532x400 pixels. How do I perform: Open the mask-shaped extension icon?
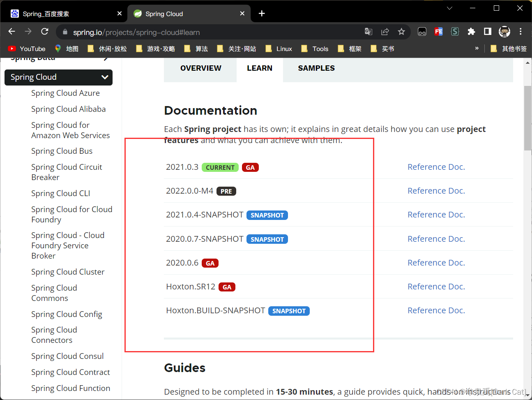pyautogui.click(x=422, y=32)
